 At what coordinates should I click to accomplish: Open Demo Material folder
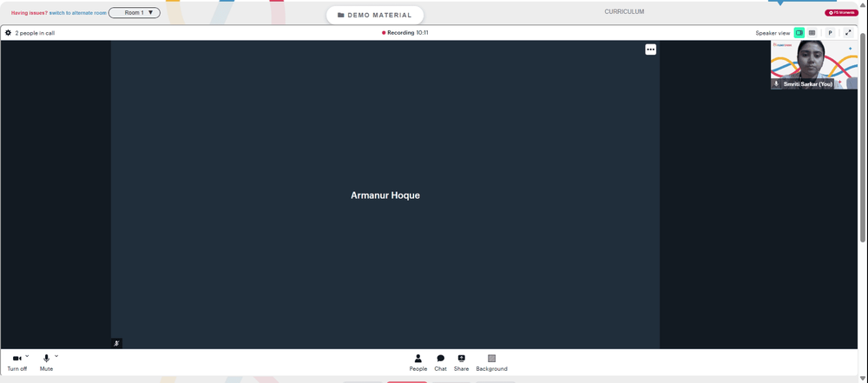tap(375, 15)
